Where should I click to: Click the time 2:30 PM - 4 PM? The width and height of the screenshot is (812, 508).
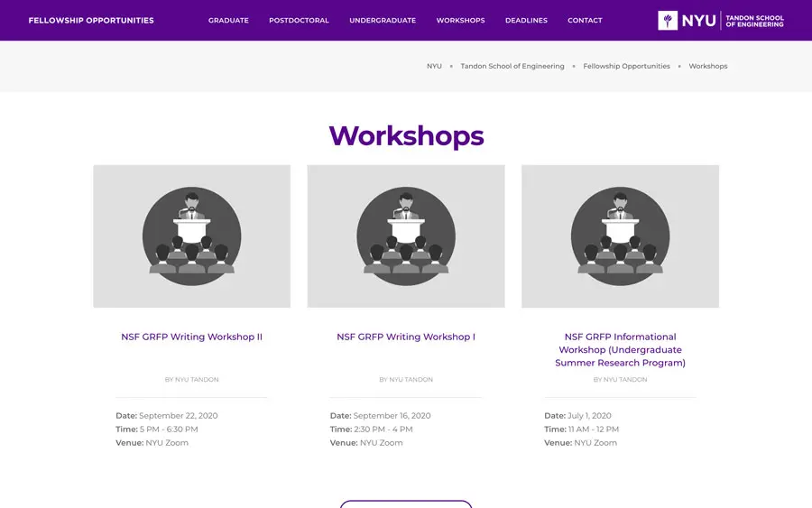383,429
